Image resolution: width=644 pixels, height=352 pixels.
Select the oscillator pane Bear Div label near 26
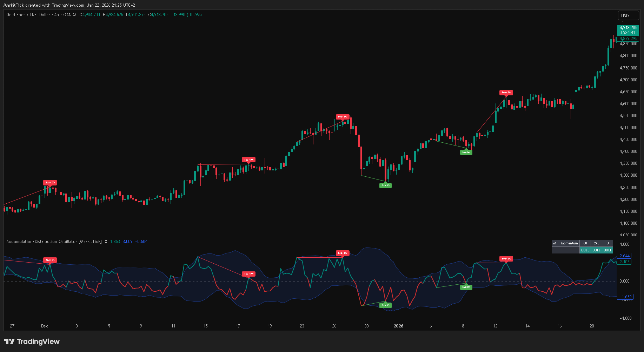[x=343, y=253]
